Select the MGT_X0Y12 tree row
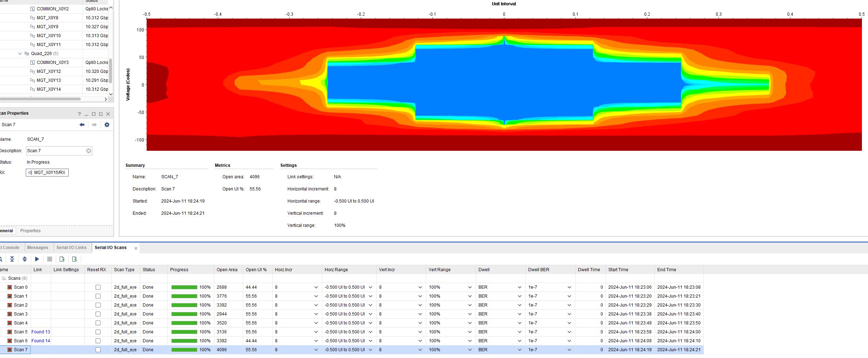 click(54, 71)
